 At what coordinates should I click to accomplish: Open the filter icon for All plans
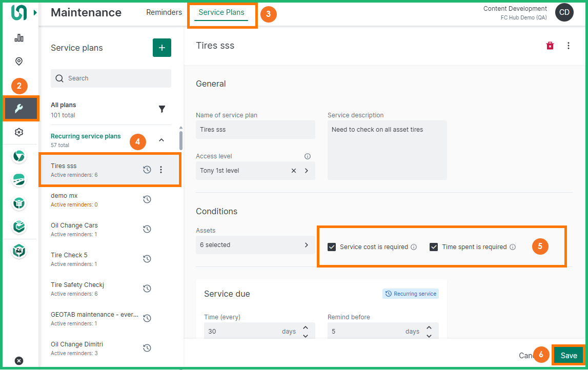[x=162, y=109]
